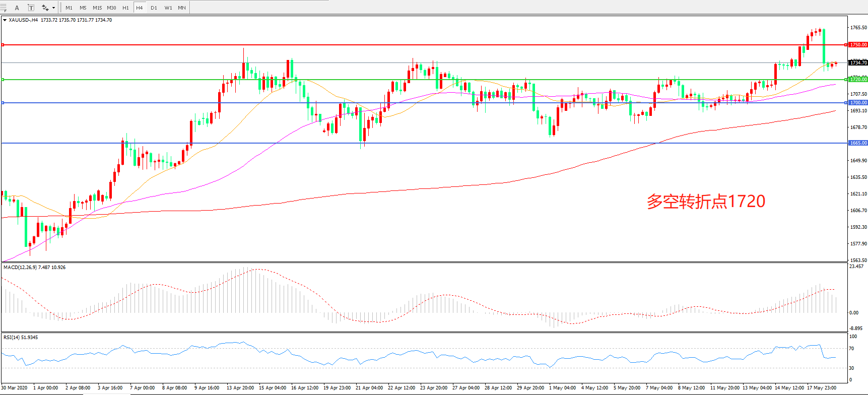Click the Arrows objects tool icon
Screen dimensions: 868x395
click(x=45, y=8)
